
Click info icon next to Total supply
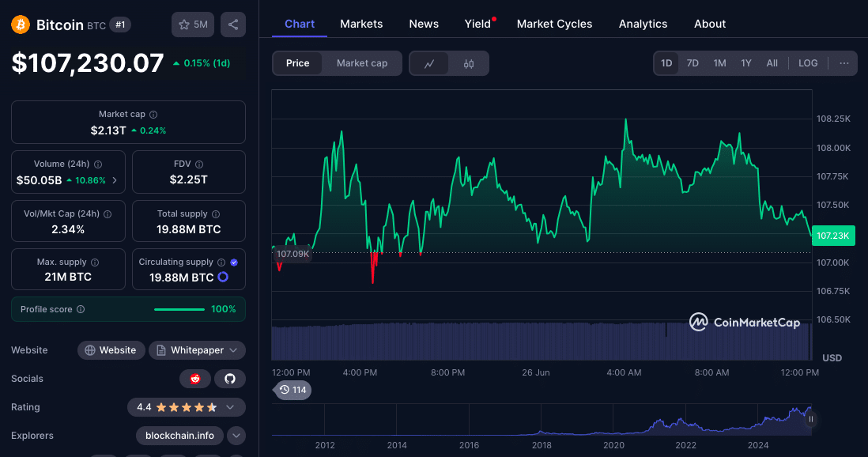216,214
